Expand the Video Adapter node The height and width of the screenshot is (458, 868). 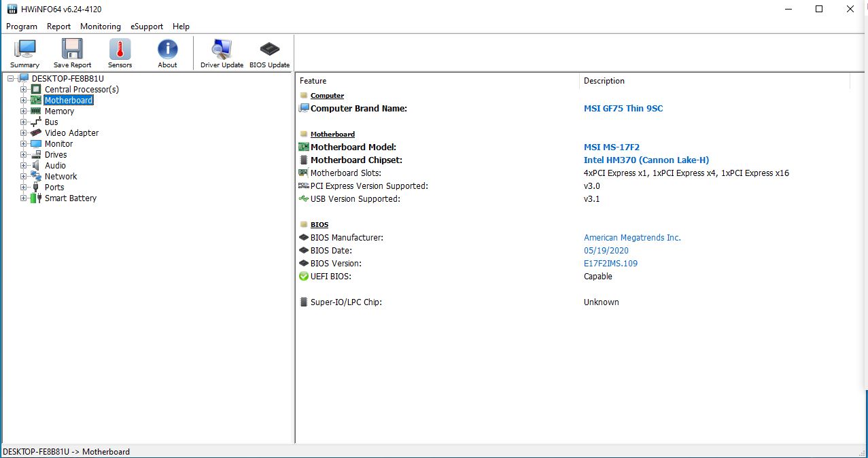[24, 133]
